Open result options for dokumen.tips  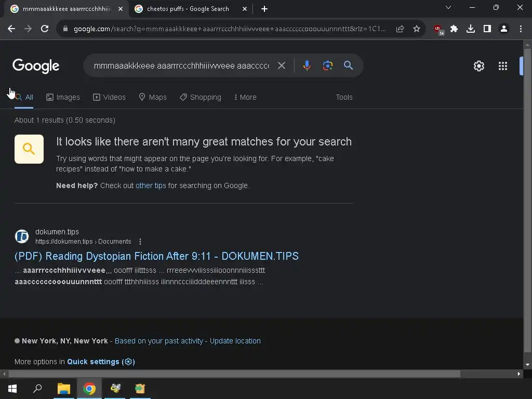click(x=140, y=242)
